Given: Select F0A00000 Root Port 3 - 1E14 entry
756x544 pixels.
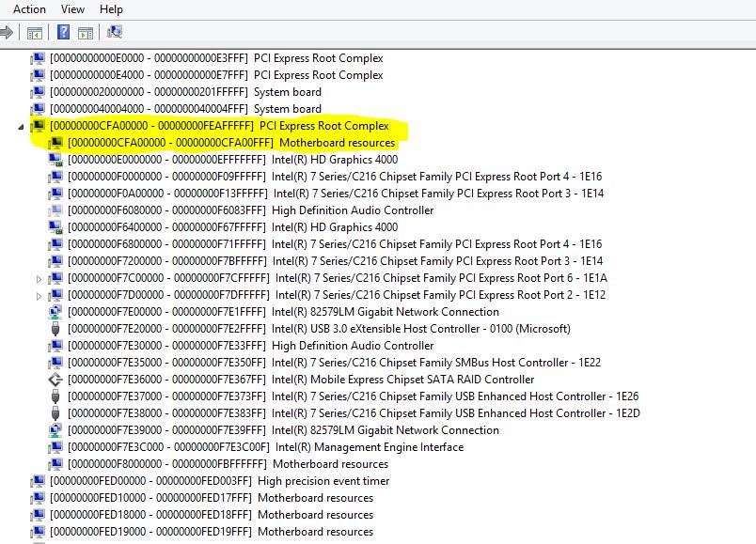Looking at the screenshot, I should click(336, 194).
